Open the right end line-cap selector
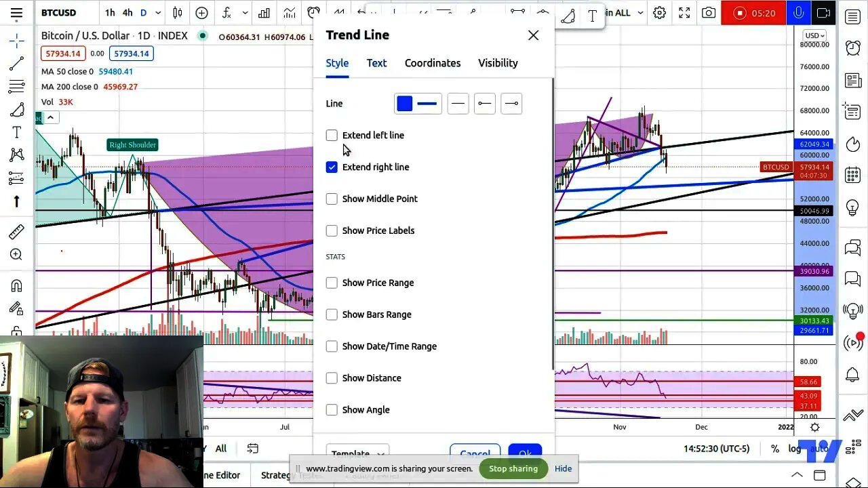Screen dimensions: 868x488 tap(512, 104)
